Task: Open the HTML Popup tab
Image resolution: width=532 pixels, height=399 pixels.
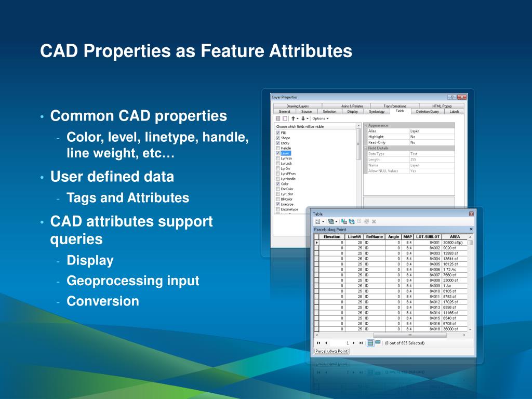Action: coord(442,106)
